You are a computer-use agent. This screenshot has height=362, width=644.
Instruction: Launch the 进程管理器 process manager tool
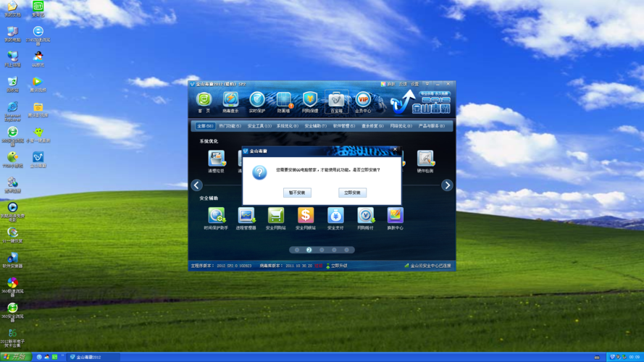(x=246, y=217)
